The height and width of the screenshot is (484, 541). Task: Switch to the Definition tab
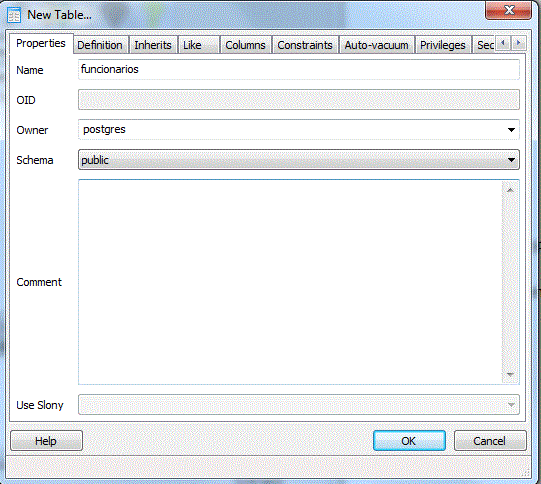(x=100, y=45)
